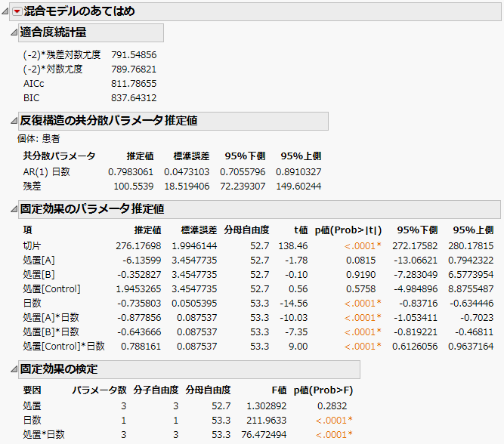Viewport: 504px width, 444px height.
Task: Click estimate 0.788161 for 処置[Control]*日数
Action: coord(141,347)
